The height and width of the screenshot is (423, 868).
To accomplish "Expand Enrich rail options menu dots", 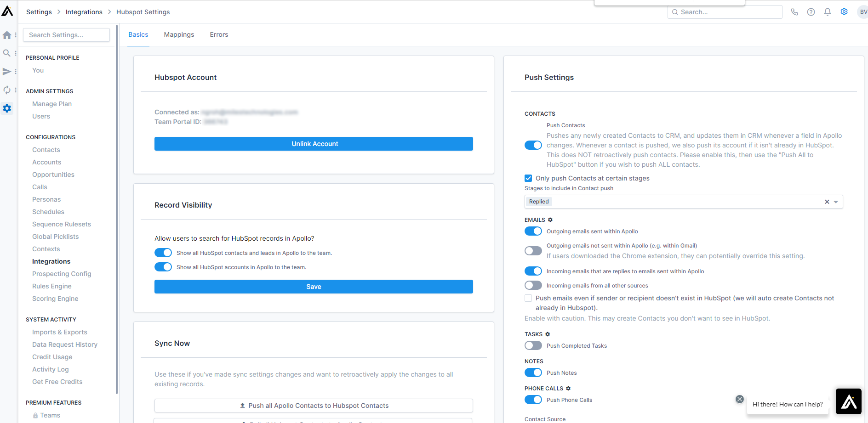I will (16, 90).
